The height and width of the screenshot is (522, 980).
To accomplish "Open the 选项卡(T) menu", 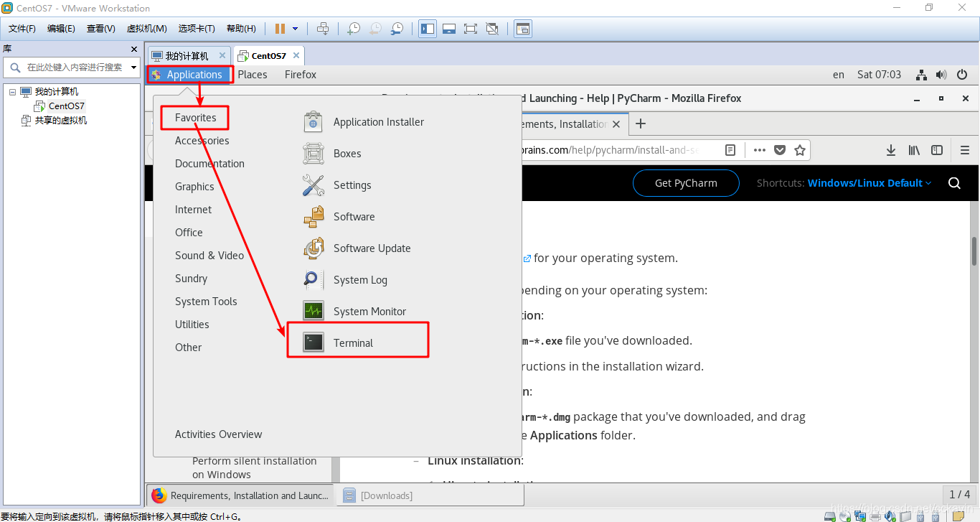I will tap(197, 29).
